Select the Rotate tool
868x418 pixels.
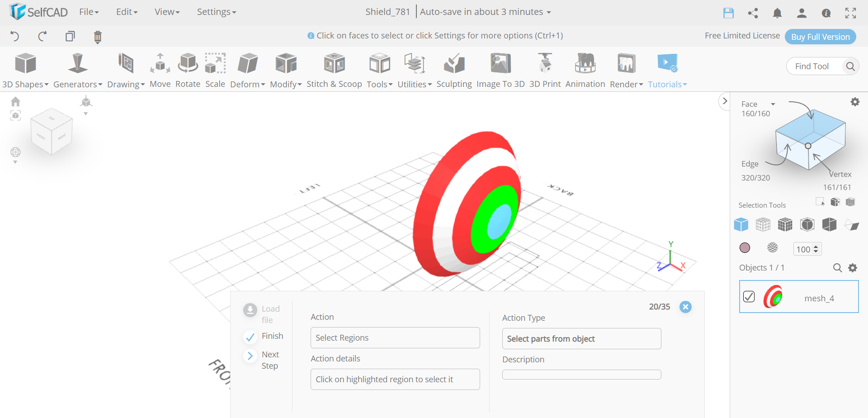point(188,70)
